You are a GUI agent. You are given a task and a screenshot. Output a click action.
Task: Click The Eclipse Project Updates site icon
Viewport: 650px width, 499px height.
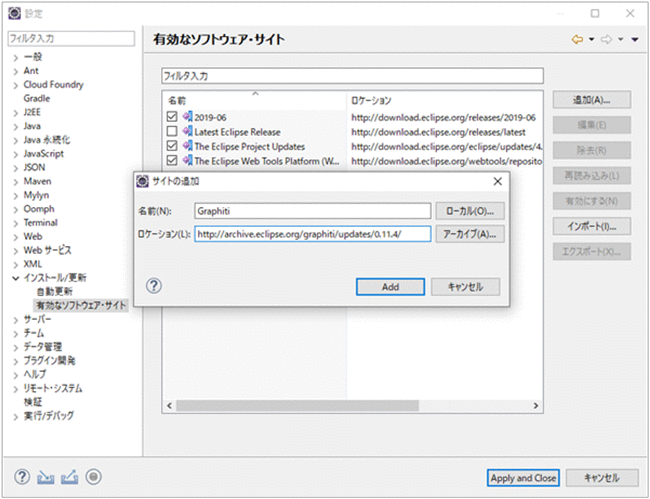click(x=187, y=146)
